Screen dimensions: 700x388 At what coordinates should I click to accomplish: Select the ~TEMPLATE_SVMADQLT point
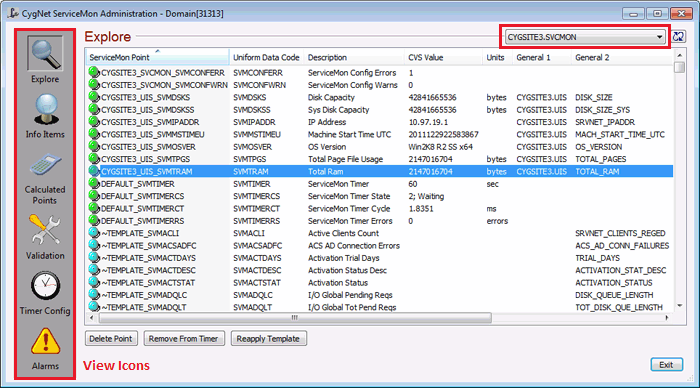[x=144, y=307]
